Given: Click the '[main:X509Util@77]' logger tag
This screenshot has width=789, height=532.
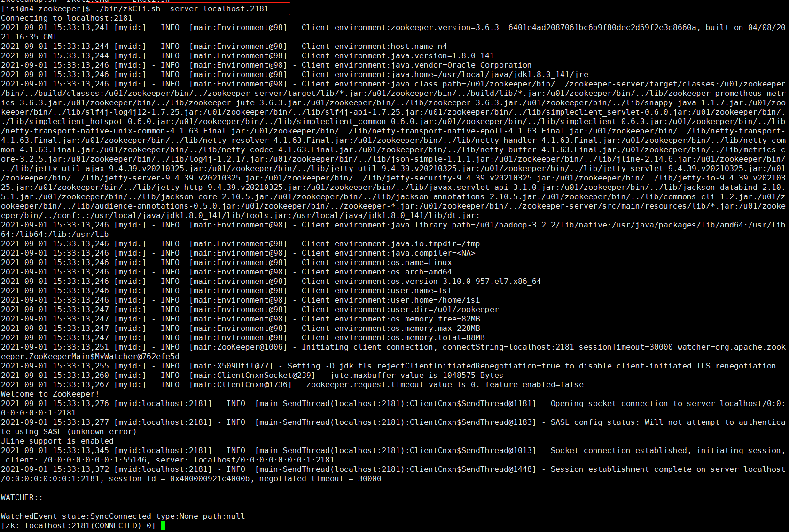Looking at the screenshot, I should [231, 366].
